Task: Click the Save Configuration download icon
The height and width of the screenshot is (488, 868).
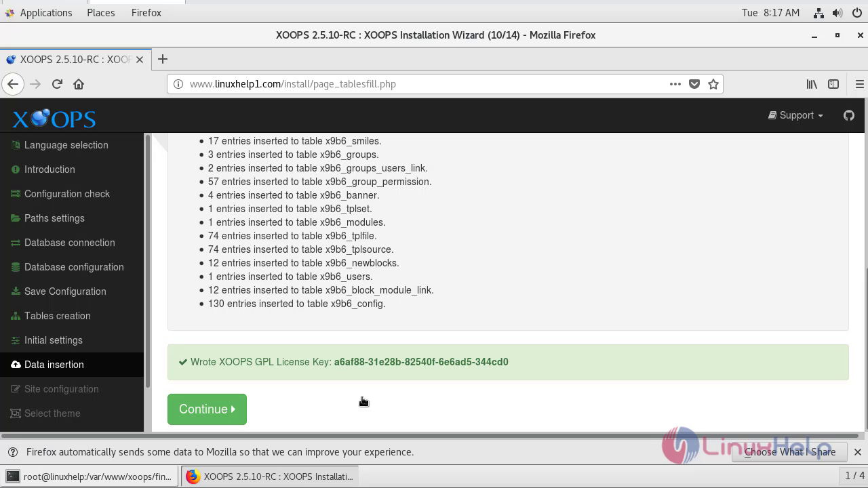Action: coord(16,291)
